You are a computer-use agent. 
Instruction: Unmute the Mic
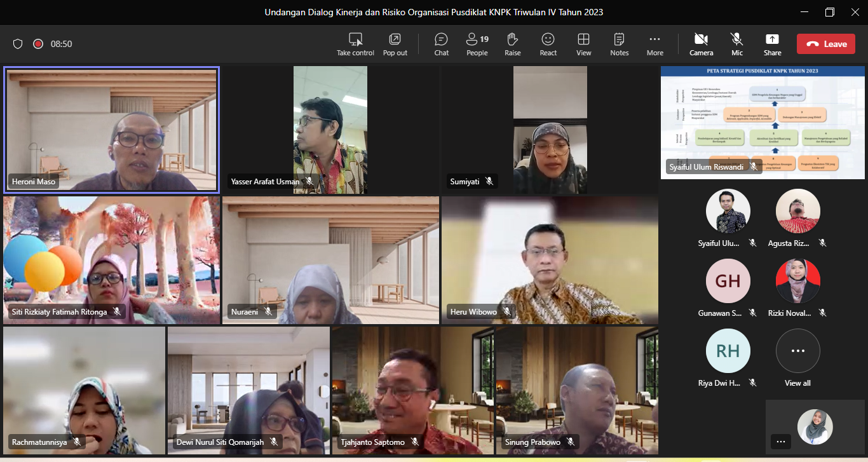[737, 44]
